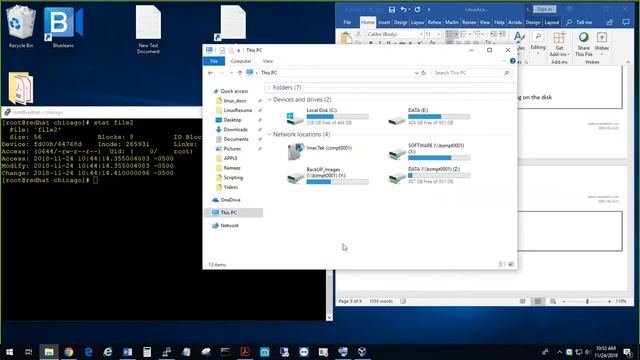Click the File Explorer help icon
The width and height of the screenshot is (640, 360).
[513, 61]
